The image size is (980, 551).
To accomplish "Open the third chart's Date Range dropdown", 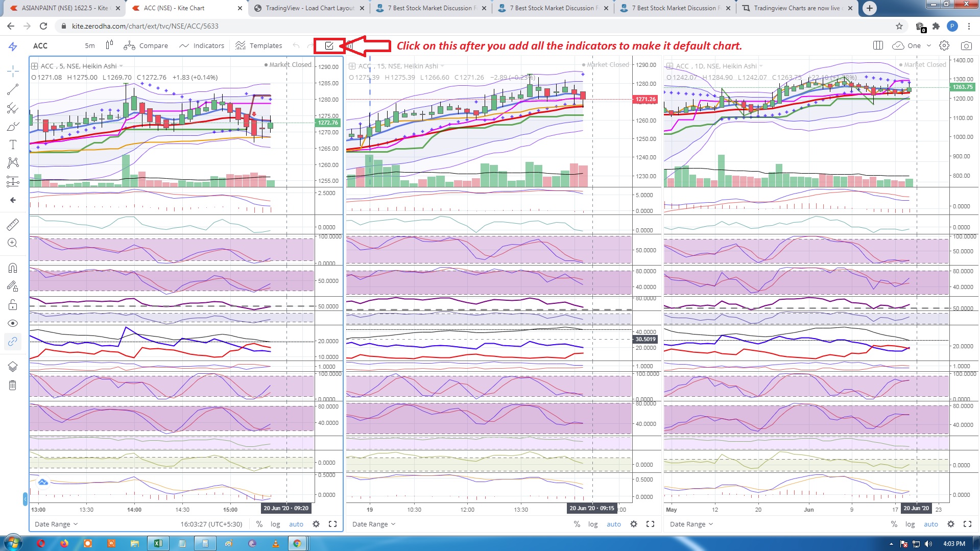I will pyautogui.click(x=691, y=524).
